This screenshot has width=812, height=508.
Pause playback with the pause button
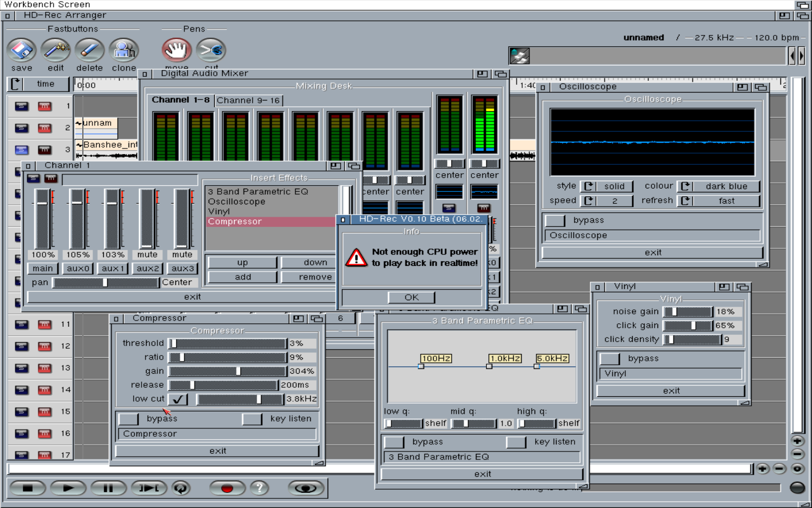point(108,488)
